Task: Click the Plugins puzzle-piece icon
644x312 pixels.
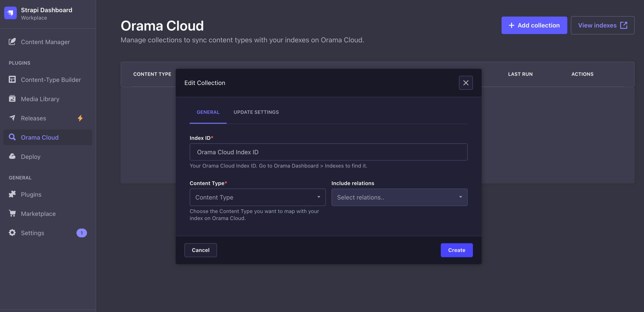Action: pyautogui.click(x=12, y=194)
